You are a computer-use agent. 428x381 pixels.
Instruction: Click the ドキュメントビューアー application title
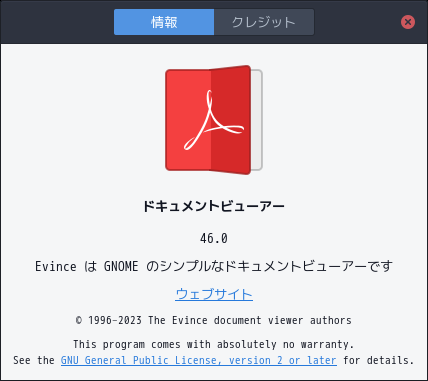pyautogui.click(x=214, y=206)
